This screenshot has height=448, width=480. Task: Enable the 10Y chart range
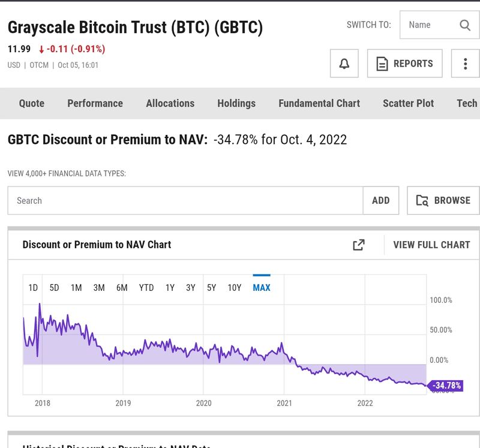(235, 288)
